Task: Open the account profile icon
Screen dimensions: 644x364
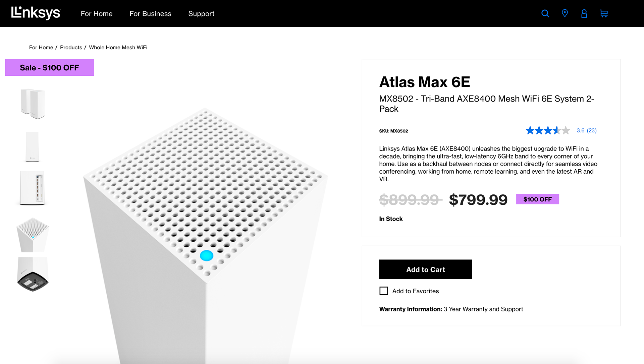Action: tap(584, 13)
